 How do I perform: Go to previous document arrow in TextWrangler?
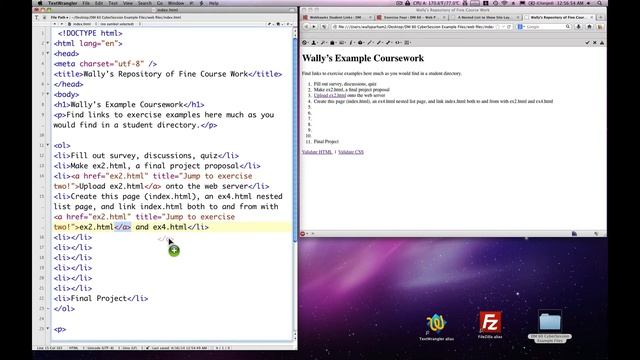pos(54,24)
